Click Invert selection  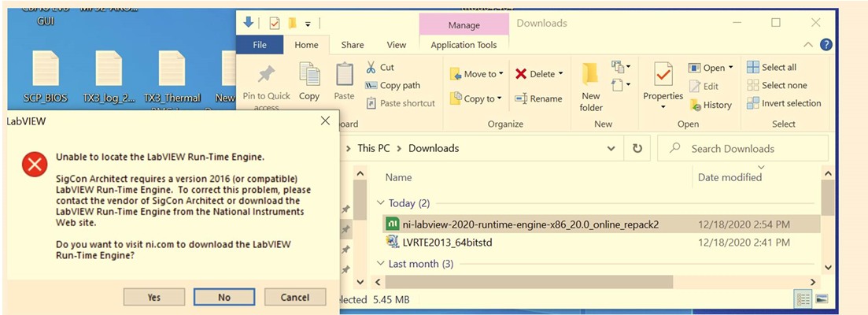click(x=784, y=103)
